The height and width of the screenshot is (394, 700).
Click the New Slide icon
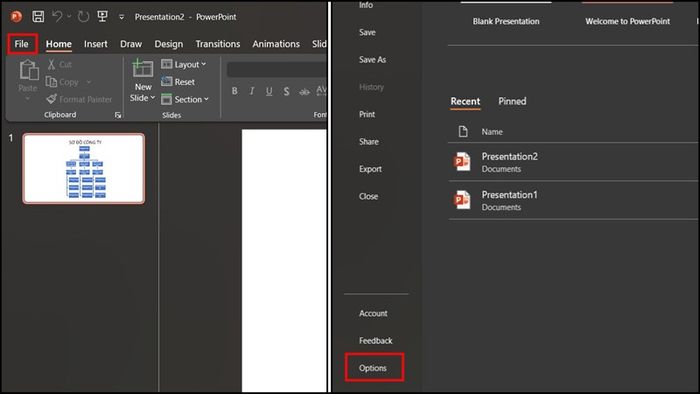coord(143,69)
